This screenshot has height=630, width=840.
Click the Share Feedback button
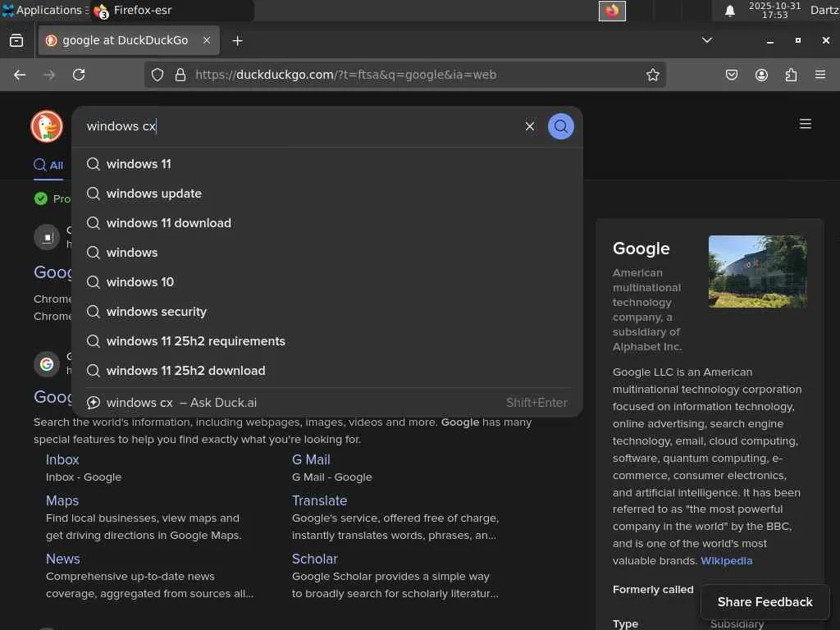point(765,602)
